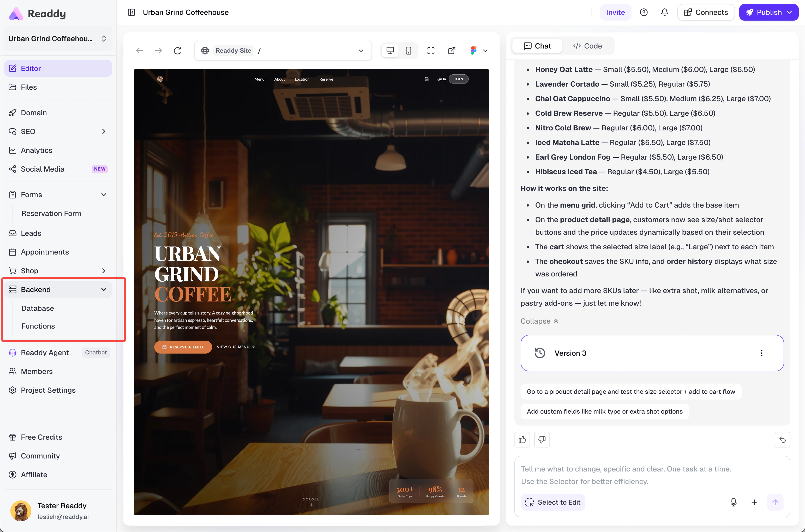805x532 pixels.
Task: Open the notifications bell
Action: 664,12
